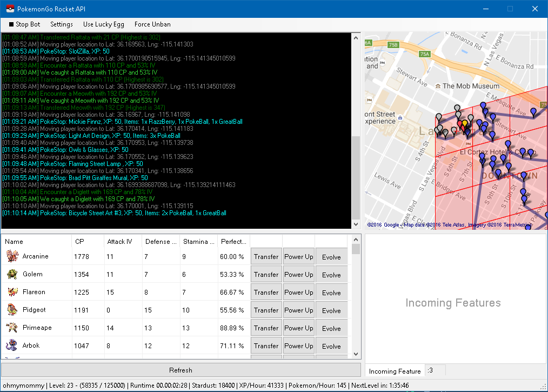Image resolution: width=548 pixels, height=392 pixels.
Task: Click the Flareon sprite icon
Action: point(12,292)
